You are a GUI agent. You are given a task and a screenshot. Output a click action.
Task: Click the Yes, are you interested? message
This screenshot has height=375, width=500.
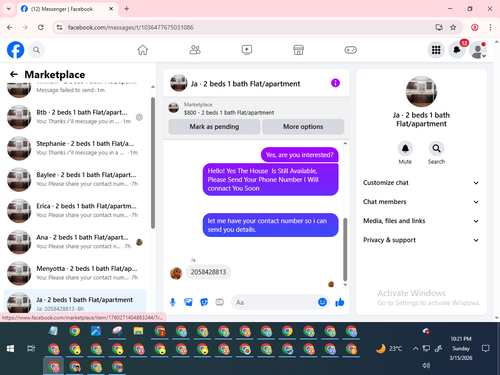point(299,155)
